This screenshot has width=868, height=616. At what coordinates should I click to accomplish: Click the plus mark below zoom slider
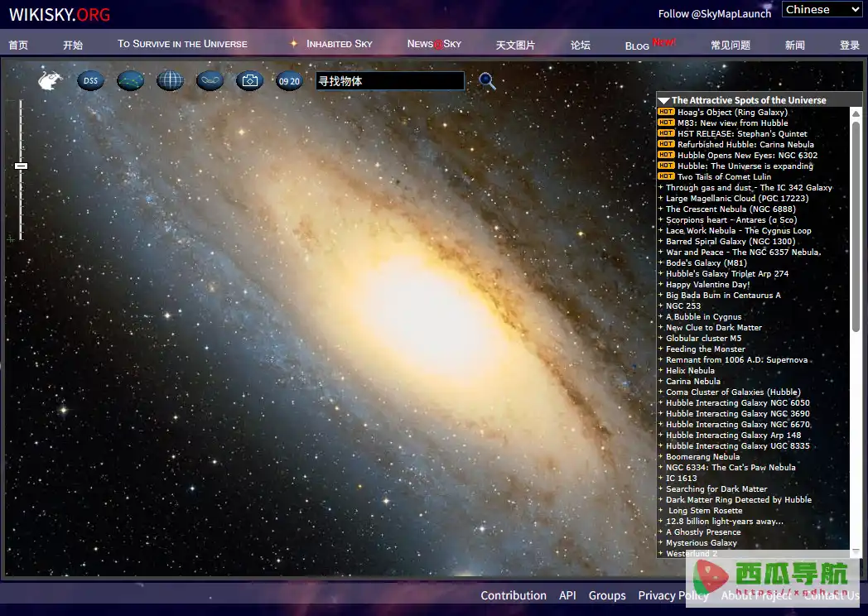[x=11, y=239]
